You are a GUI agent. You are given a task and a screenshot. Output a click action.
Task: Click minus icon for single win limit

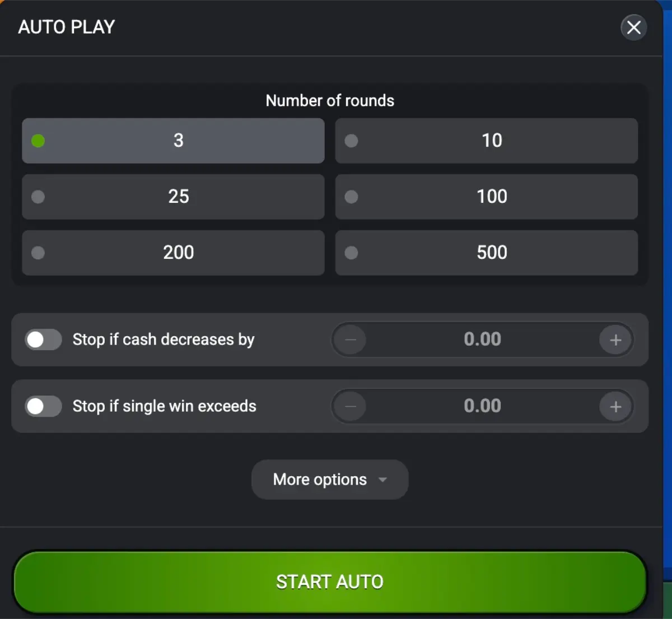(351, 406)
